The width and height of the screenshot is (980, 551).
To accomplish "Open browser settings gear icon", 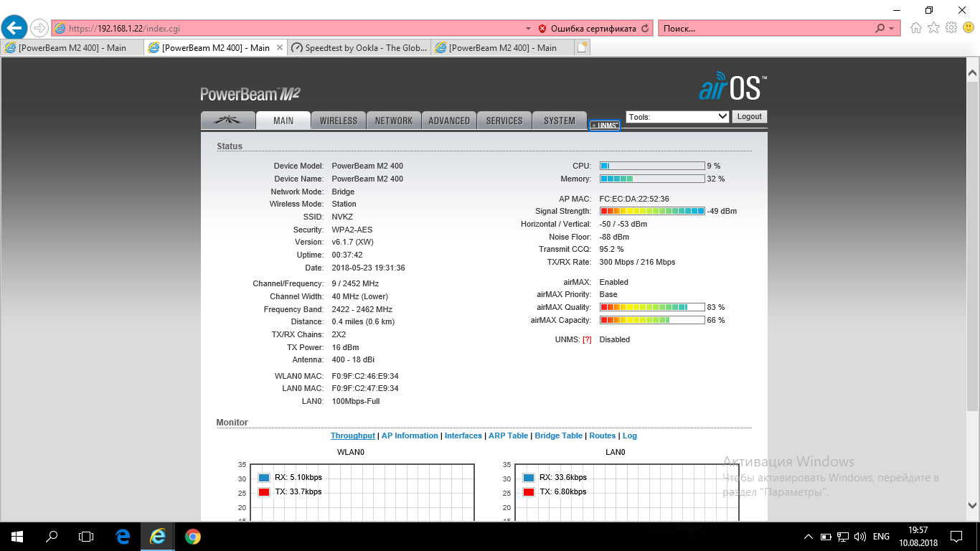I will tap(951, 28).
